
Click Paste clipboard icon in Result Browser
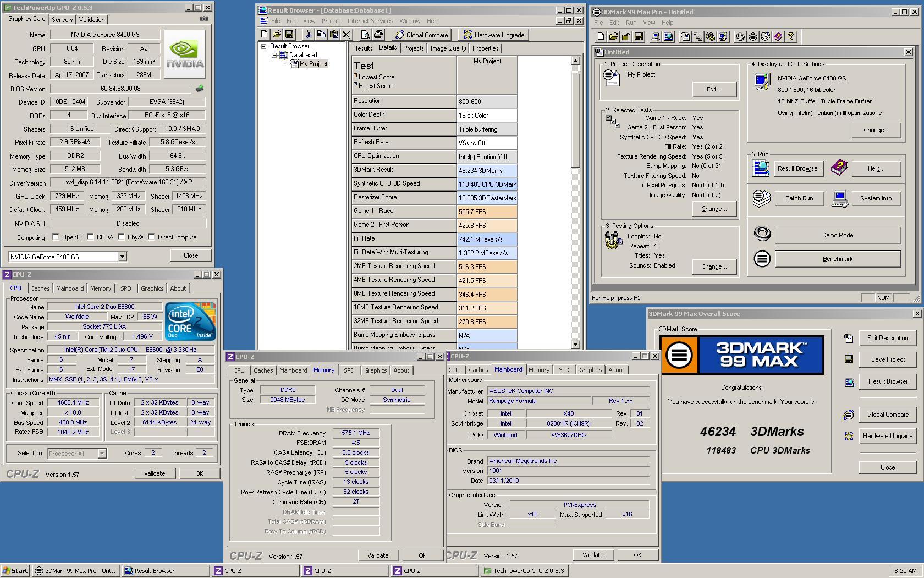point(334,34)
